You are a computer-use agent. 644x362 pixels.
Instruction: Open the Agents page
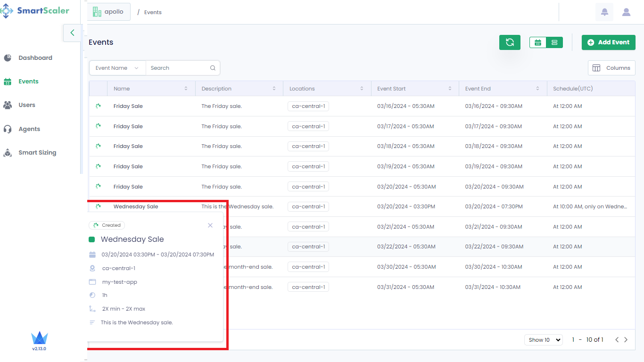(x=29, y=129)
